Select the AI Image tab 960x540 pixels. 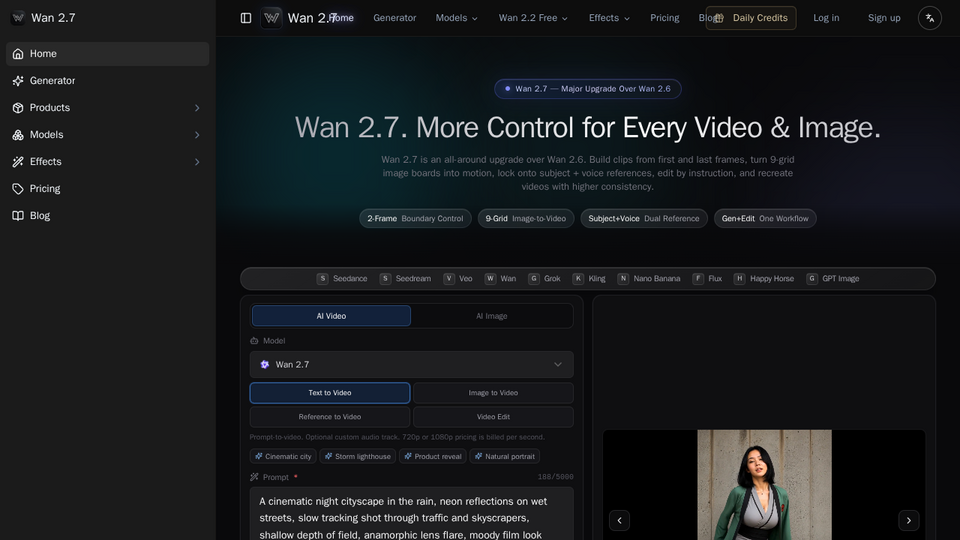tap(492, 316)
